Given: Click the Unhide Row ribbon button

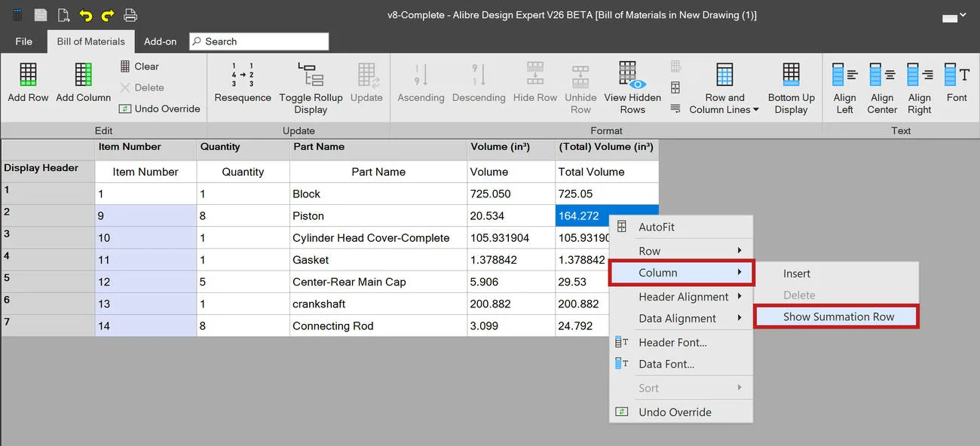Looking at the screenshot, I should 580,88.
